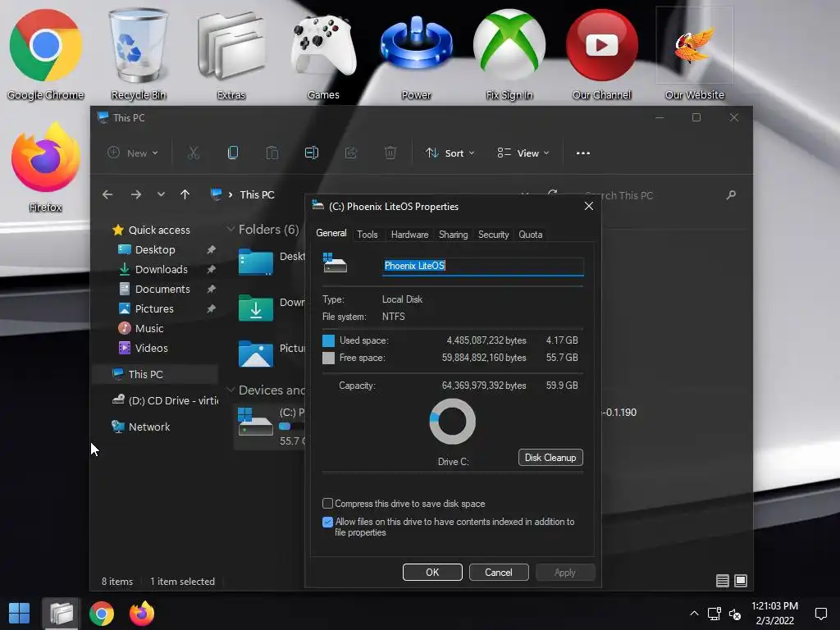Open the Sort dropdown
Screen dimensions: 840x630
tap(450, 153)
